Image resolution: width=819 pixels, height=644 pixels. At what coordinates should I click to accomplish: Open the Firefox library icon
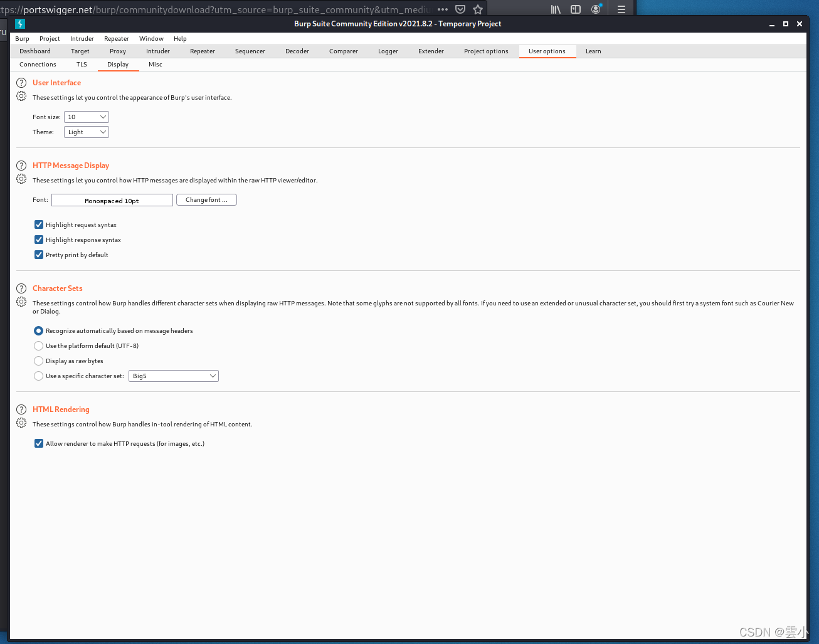coord(556,9)
